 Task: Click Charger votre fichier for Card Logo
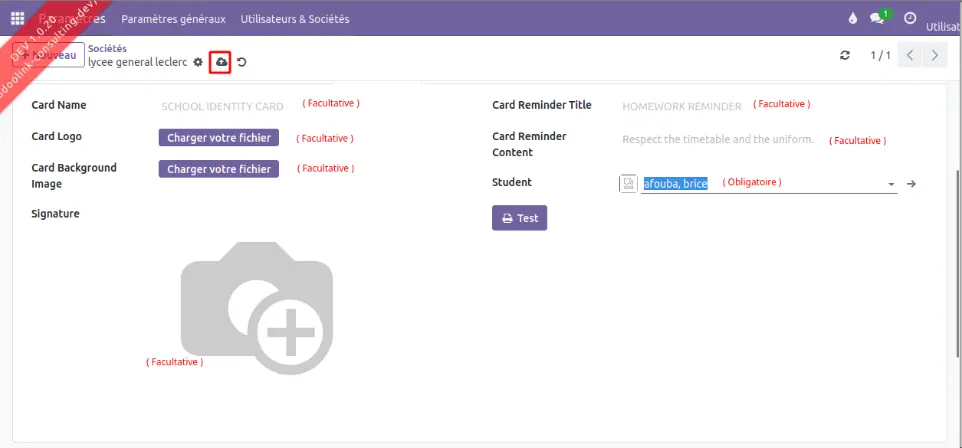pyautogui.click(x=219, y=138)
